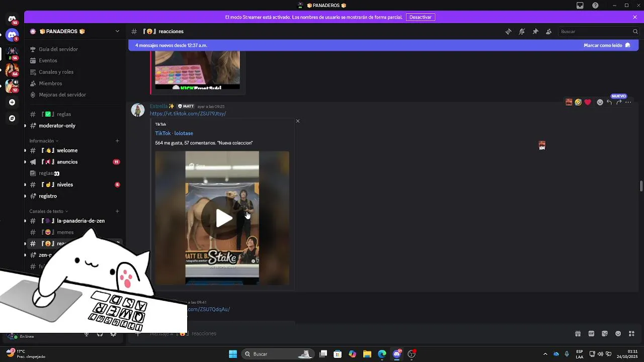This screenshot has width=644, height=362.
Task: Open Estrella's avatar profile
Action: coord(138,110)
